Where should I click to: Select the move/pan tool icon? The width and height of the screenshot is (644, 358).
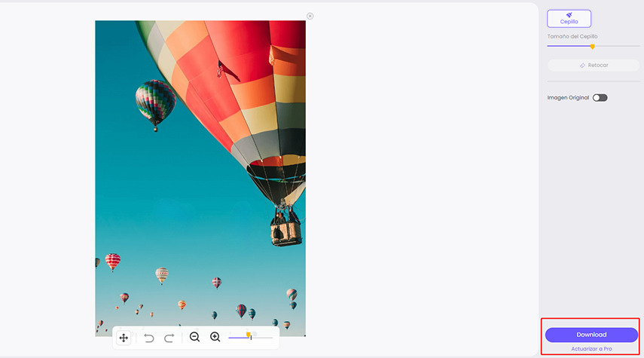(124, 338)
